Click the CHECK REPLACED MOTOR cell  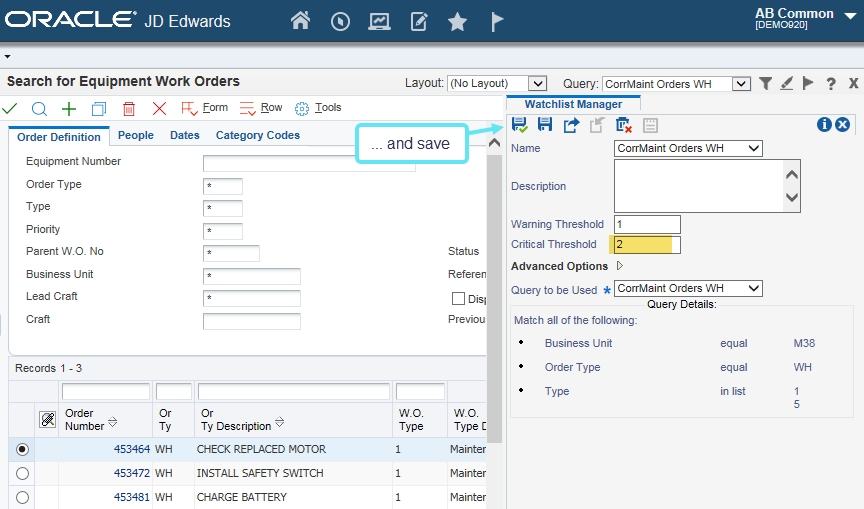tap(293, 450)
